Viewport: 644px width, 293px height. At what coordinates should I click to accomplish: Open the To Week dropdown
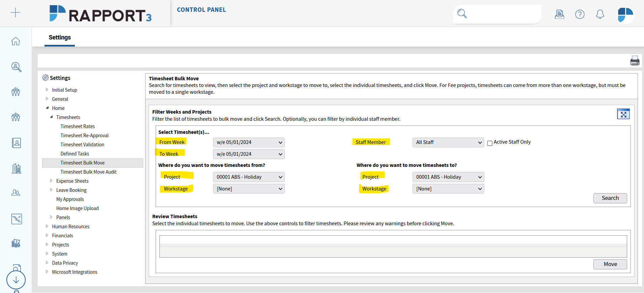coord(249,154)
